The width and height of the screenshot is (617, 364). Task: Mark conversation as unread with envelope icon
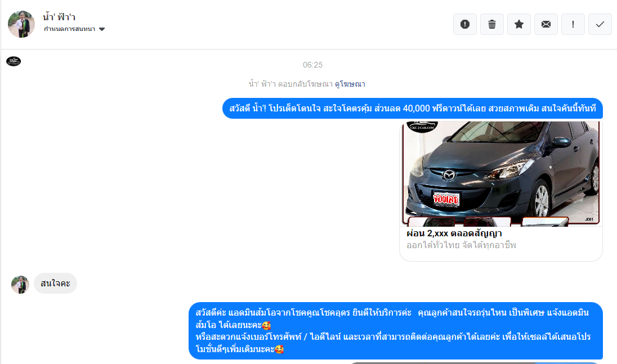point(546,24)
